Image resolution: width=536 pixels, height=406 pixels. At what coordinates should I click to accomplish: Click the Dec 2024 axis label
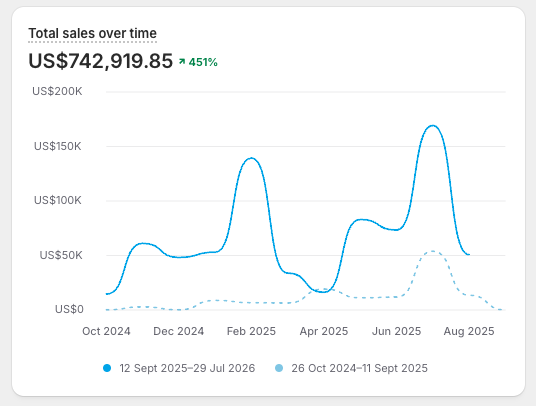pos(178,331)
